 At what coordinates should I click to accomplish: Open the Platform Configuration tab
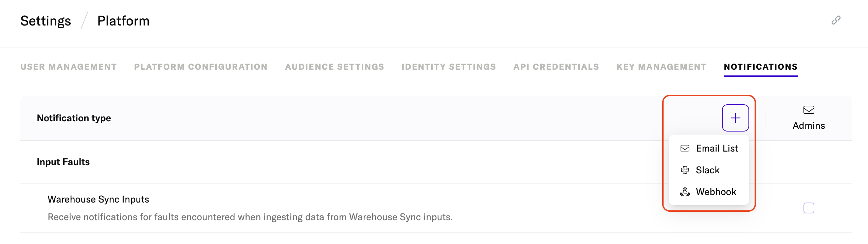[201, 67]
